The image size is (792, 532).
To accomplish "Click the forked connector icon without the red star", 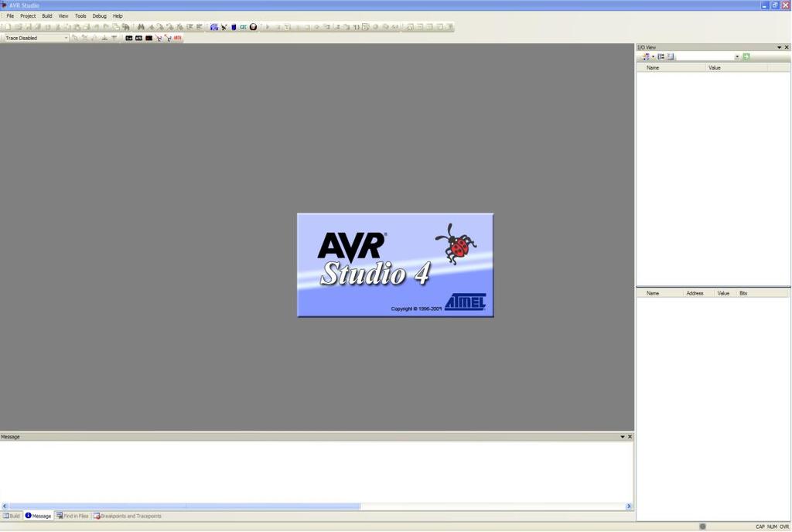I will tap(159, 39).
